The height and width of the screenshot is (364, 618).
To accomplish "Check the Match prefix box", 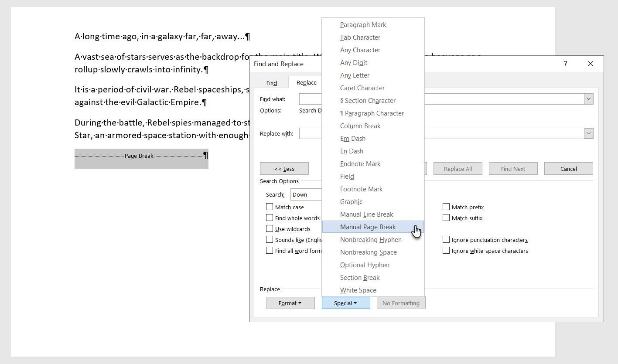I will [x=446, y=207].
